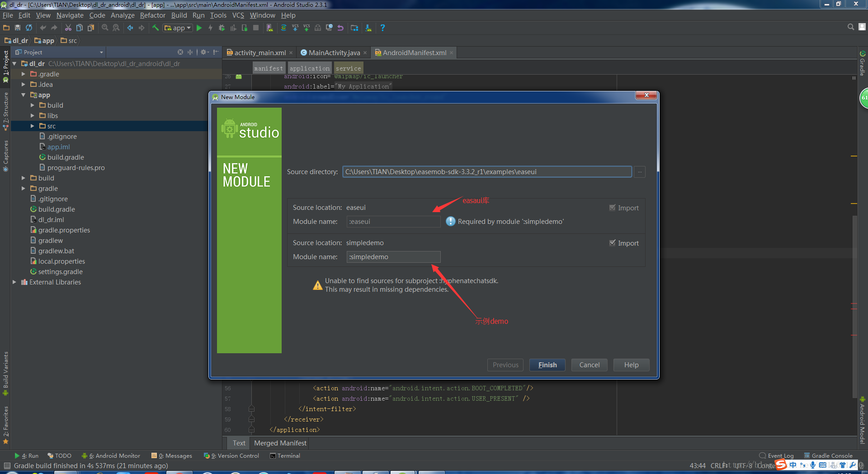Click the application breadcrumb in editor

(x=310, y=68)
